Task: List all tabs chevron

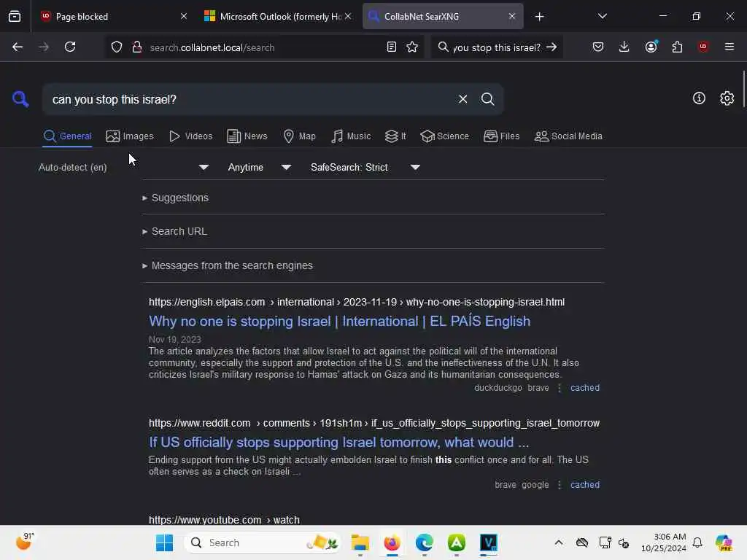Action: click(x=602, y=16)
